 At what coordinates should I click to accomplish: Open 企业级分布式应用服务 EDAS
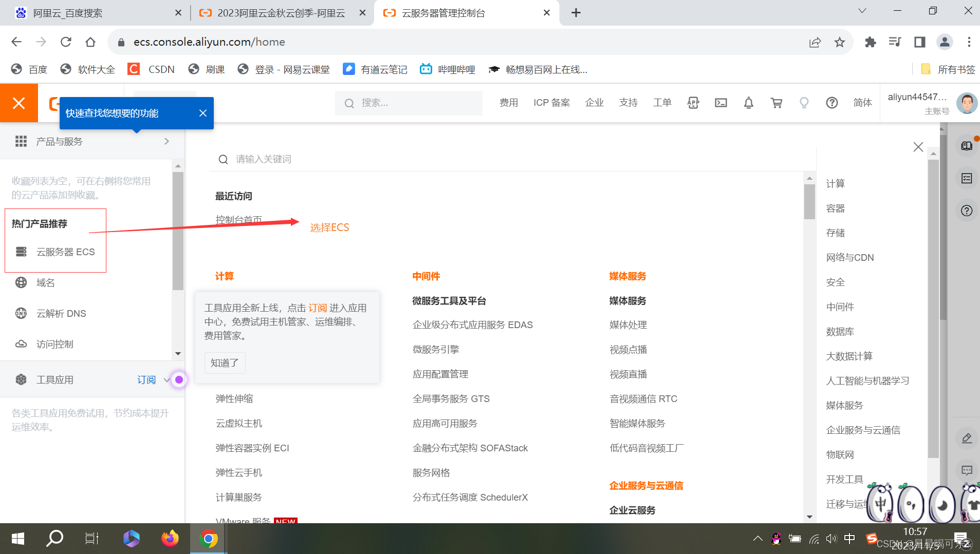point(473,325)
